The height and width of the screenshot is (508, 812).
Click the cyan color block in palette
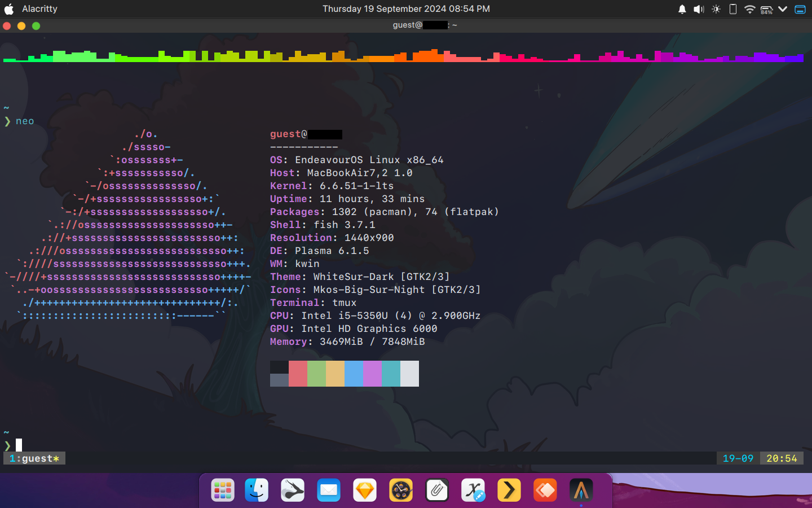point(391,374)
